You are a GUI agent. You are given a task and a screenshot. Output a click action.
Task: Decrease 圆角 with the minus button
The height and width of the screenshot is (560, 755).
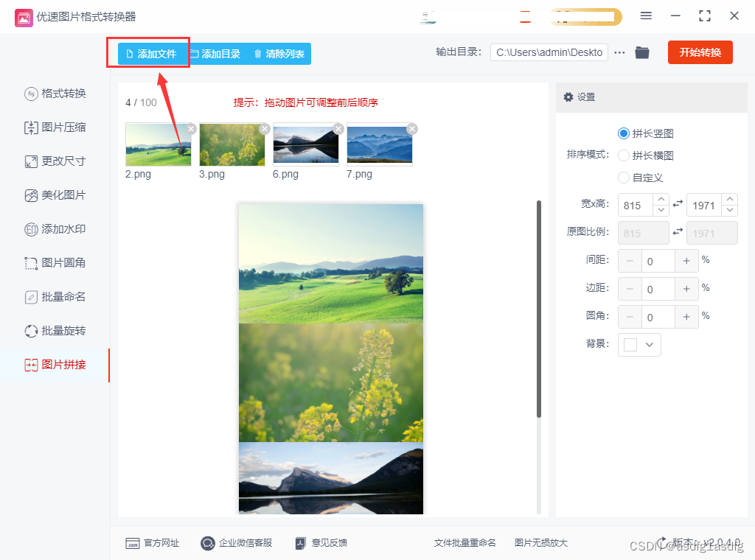click(630, 317)
